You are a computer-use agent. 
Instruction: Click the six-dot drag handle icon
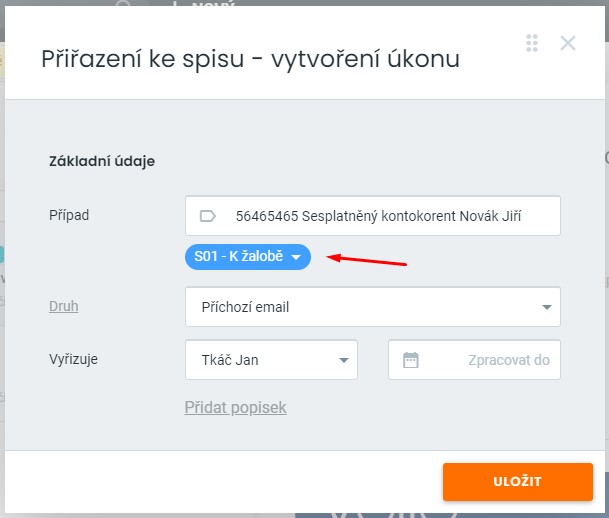coord(532,42)
